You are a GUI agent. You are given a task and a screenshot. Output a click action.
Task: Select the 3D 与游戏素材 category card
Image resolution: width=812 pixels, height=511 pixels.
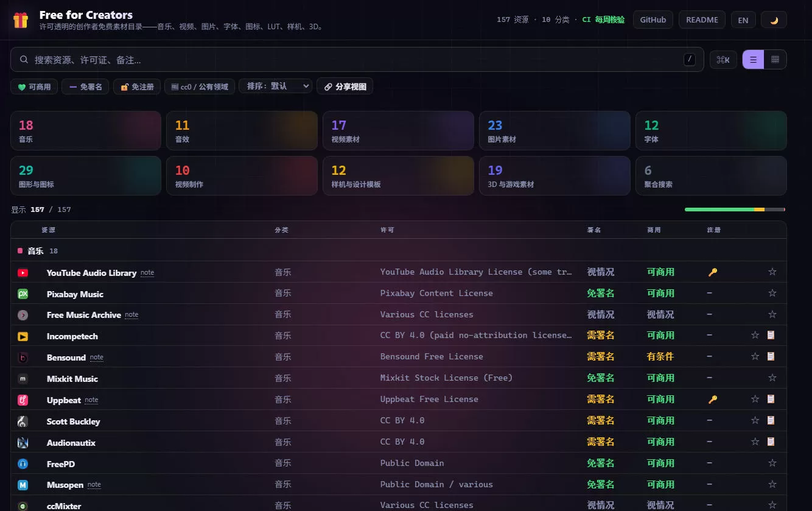tap(555, 175)
